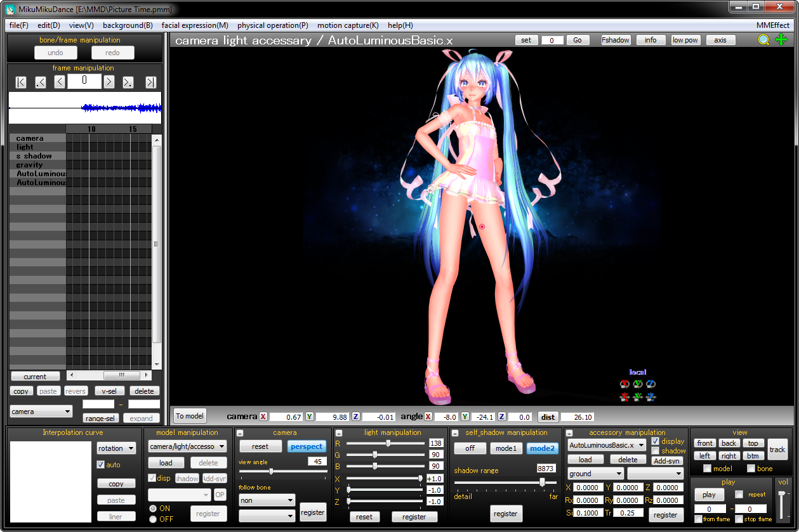Check the model view checkbox
This screenshot has height=532, width=799.
(708, 469)
